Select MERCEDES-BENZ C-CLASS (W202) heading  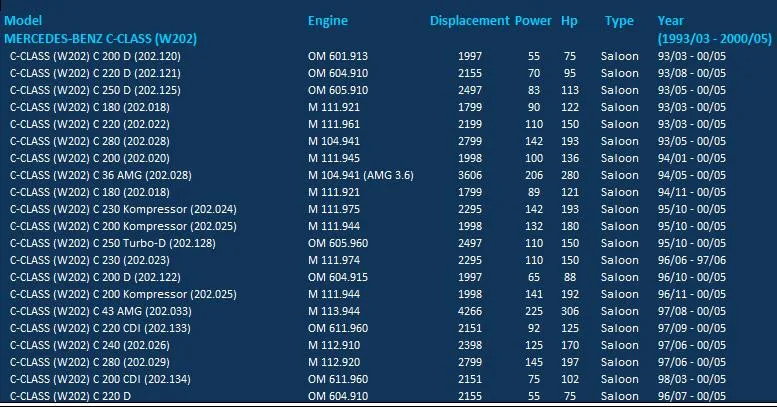[x=101, y=39]
